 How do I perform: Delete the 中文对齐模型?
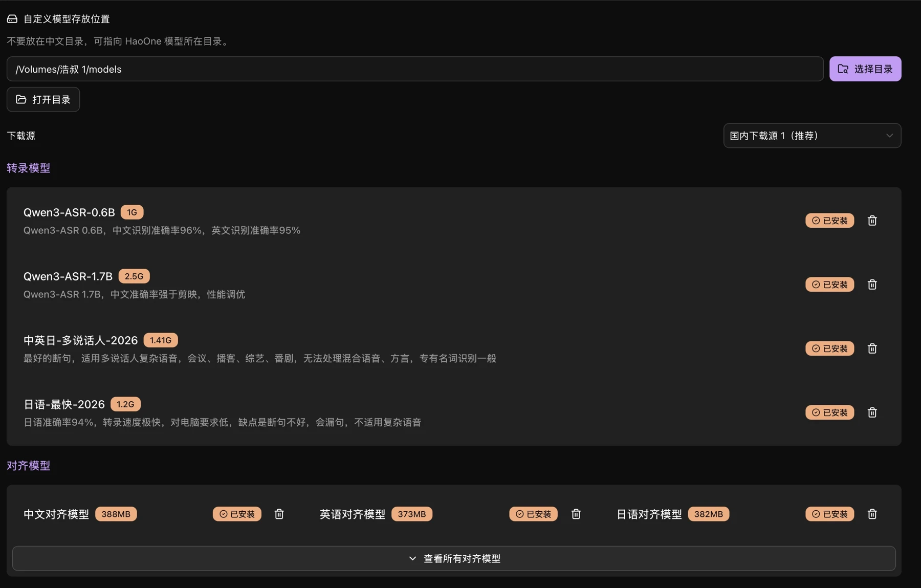[x=279, y=514]
